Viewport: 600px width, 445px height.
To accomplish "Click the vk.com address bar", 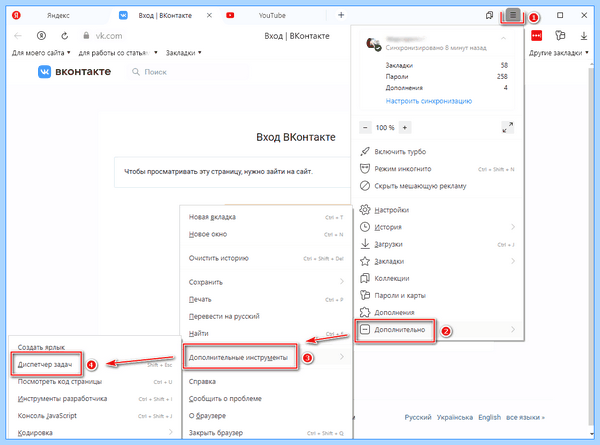I will [109, 36].
